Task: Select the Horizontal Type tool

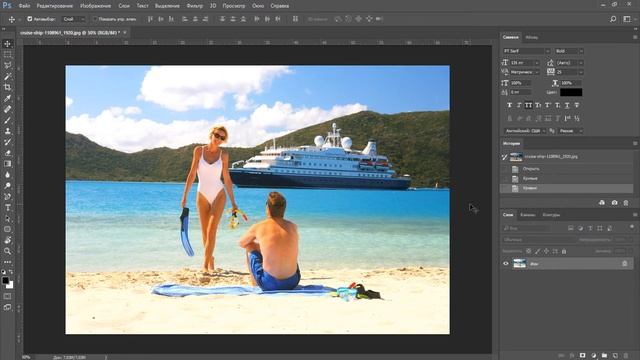Action: 7,208
